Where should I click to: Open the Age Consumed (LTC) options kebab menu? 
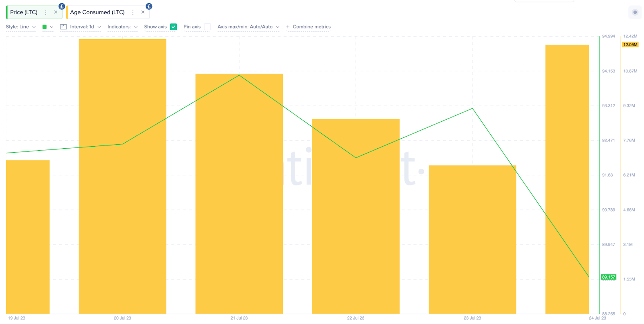click(133, 12)
